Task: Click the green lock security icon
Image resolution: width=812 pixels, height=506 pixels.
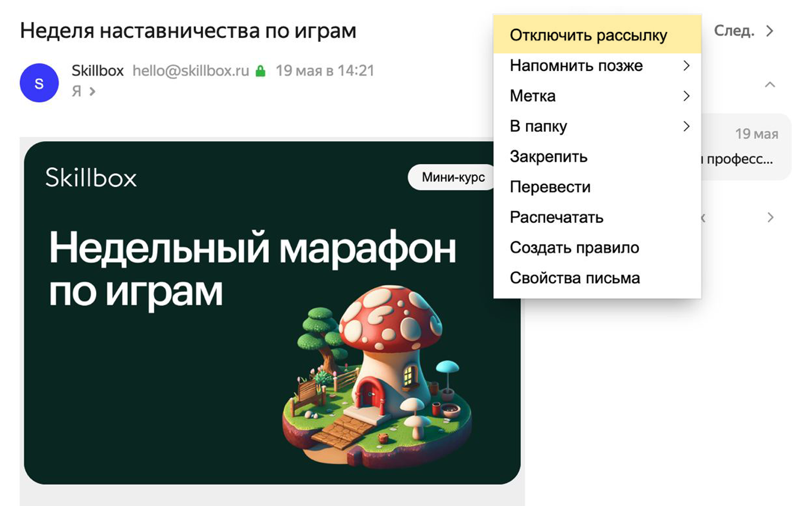Action: pos(261,71)
